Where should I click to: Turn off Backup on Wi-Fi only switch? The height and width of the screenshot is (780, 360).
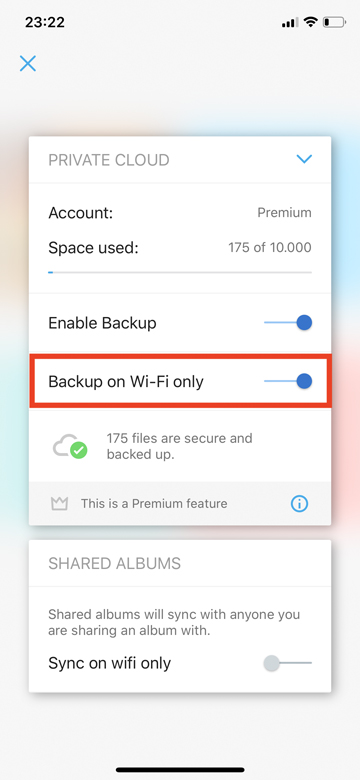288,382
